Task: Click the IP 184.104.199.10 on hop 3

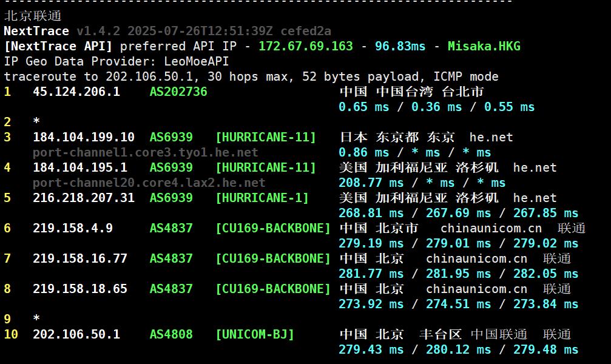Action: (x=84, y=137)
